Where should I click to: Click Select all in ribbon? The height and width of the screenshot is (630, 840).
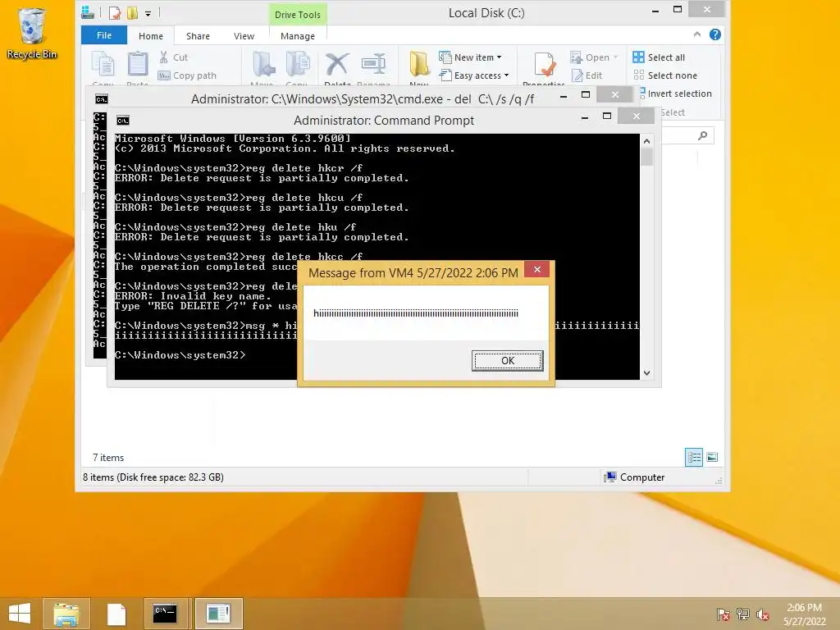[659, 57]
